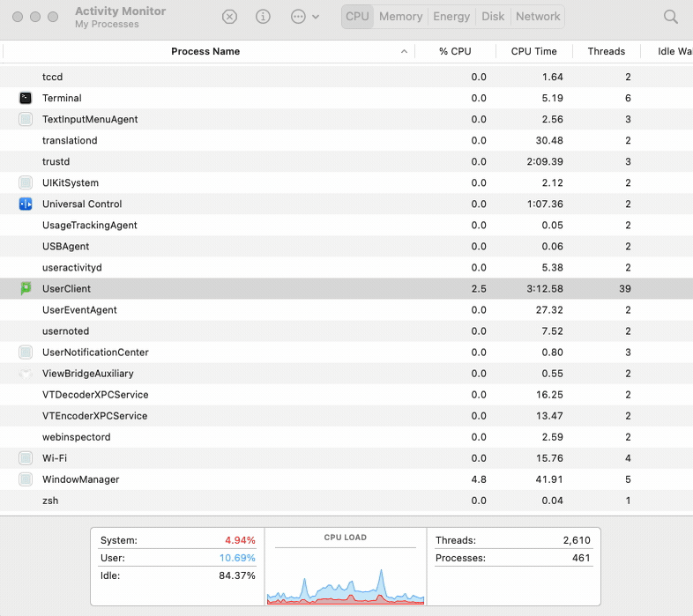Click the Processes 461 value
The height and width of the screenshot is (616, 693).
pos(581,558)
